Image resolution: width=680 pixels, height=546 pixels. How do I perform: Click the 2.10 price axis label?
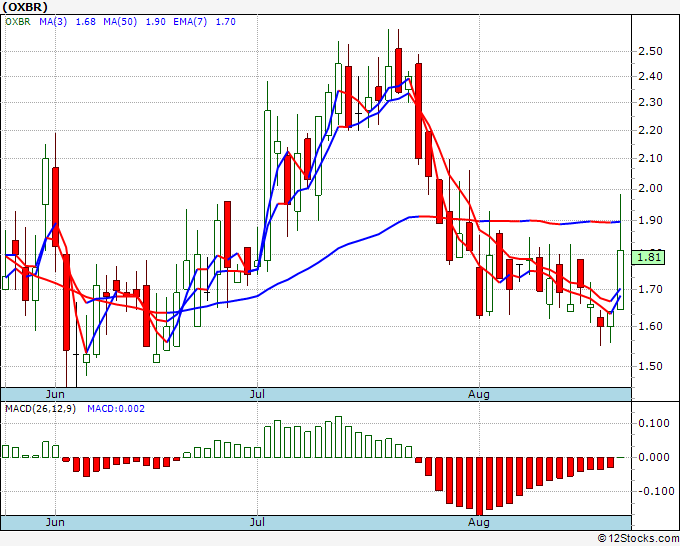pyautogui.click(x=651, y=158)
